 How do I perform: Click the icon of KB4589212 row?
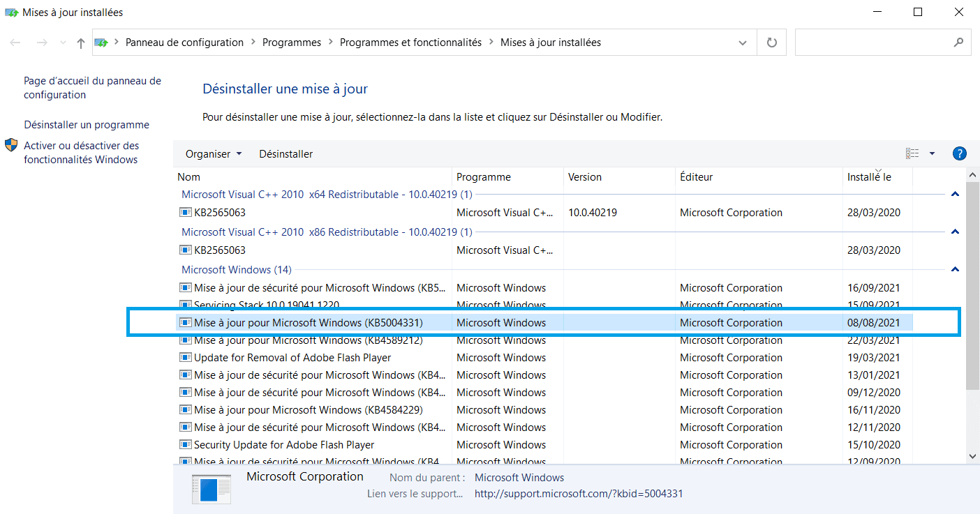coord(186,340)
